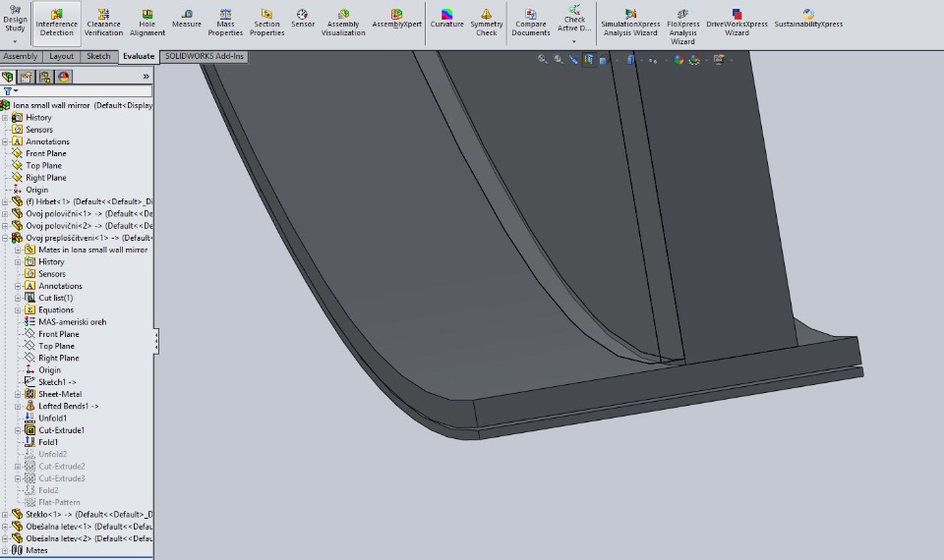Expand Cut-Extrude1 feature
Image resolution: width=944 pixels, height=560 pixels.
18,430
